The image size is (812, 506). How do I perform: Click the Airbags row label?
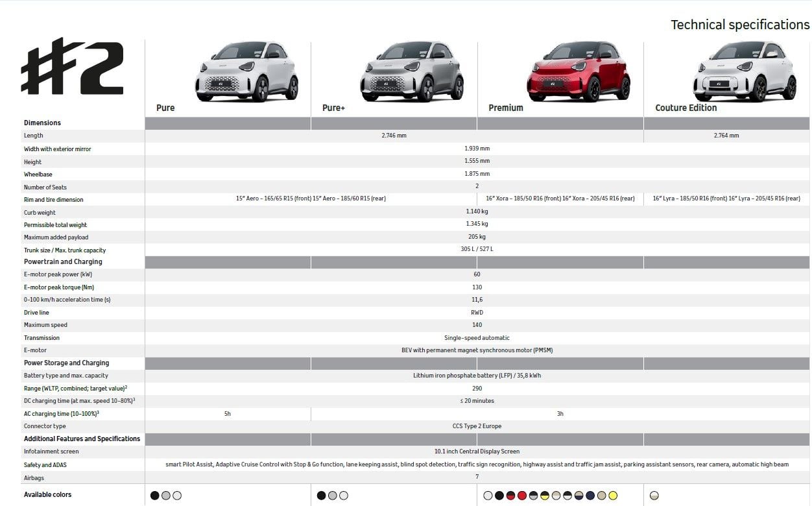click(33, 477)
